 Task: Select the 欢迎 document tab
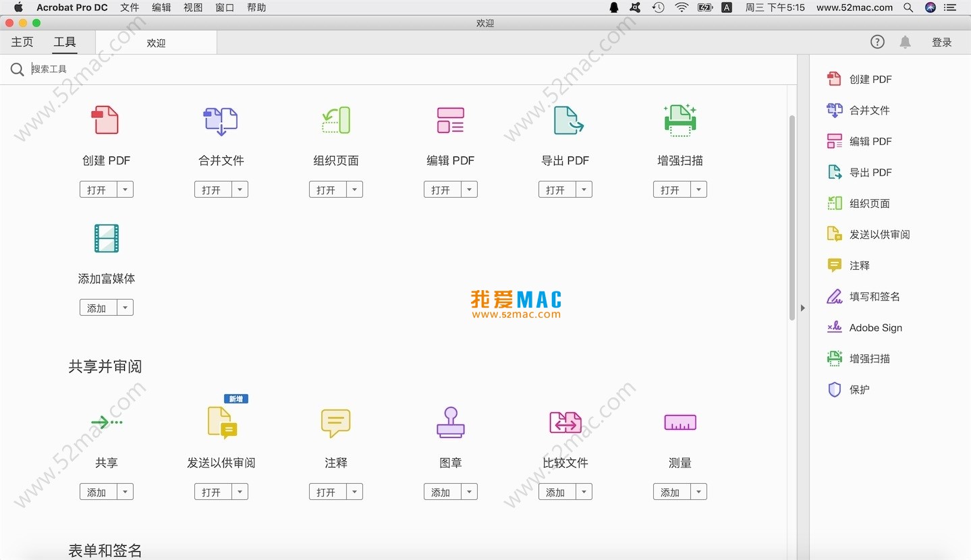(156, 43)
